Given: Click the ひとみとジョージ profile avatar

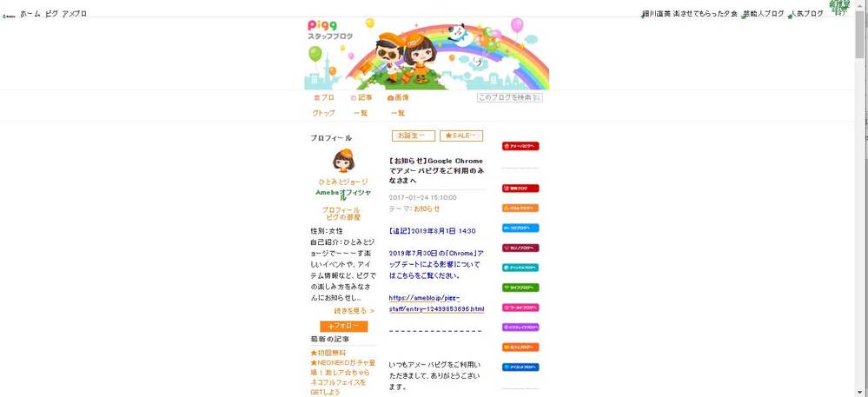Looking at the screenshot, I should pos(343,161).
